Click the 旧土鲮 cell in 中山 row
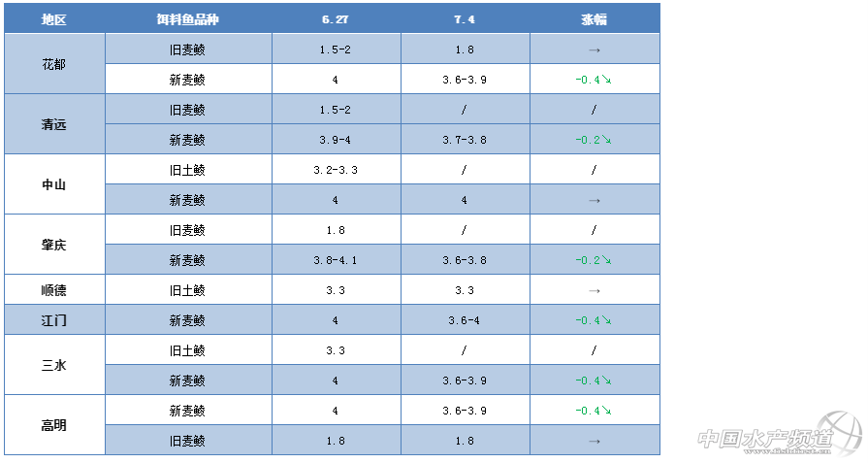This screenshot has width=868, height=463. [187, 170]
